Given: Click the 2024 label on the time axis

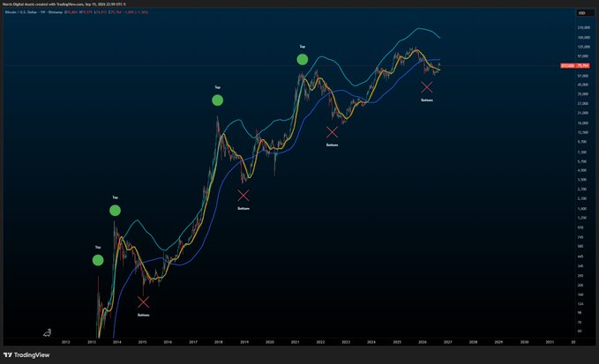Looking at the screenshot, I should (371, 342).
